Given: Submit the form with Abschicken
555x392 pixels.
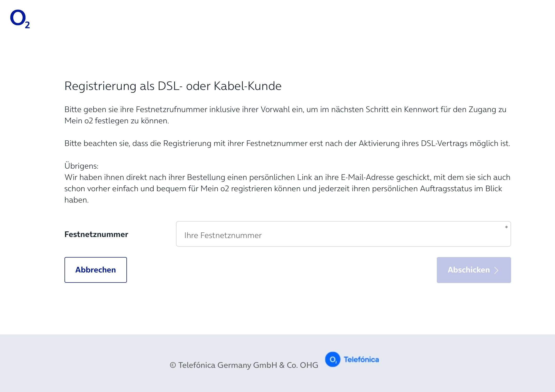Looking at the screenshot, I should (x=474, y=270).
